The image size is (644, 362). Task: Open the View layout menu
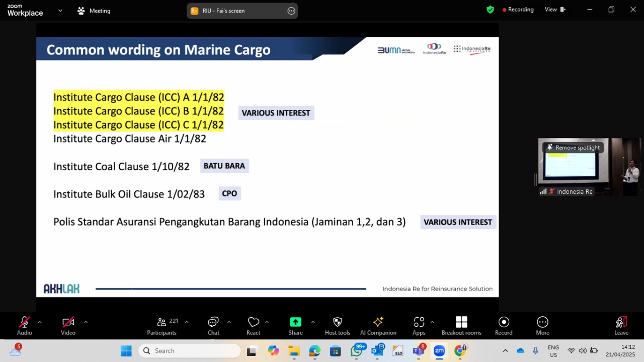click(x=555, y=10)
